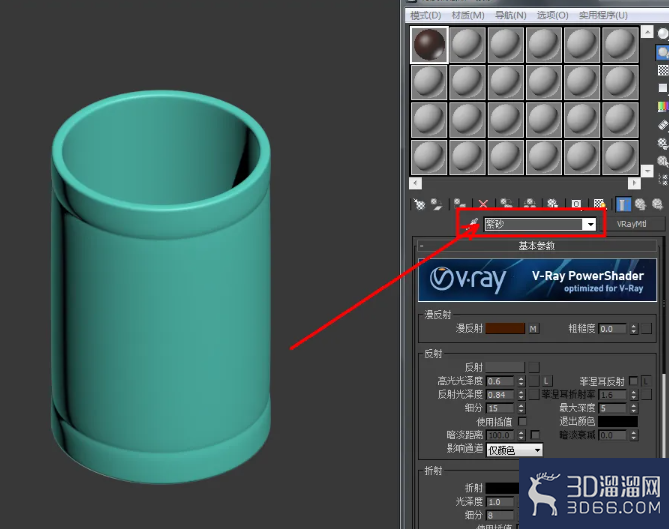Click the red X reset material icon
This screenshot has width=669, height=529.
(483, 204)
